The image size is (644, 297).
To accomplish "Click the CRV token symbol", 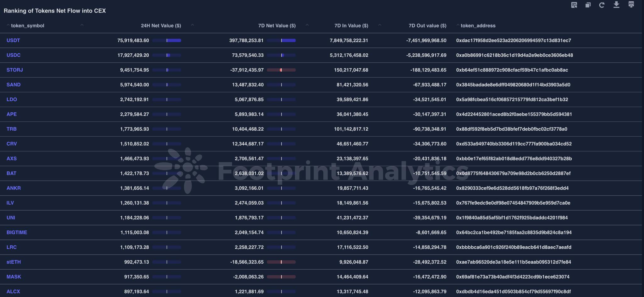I will (12, 144).
